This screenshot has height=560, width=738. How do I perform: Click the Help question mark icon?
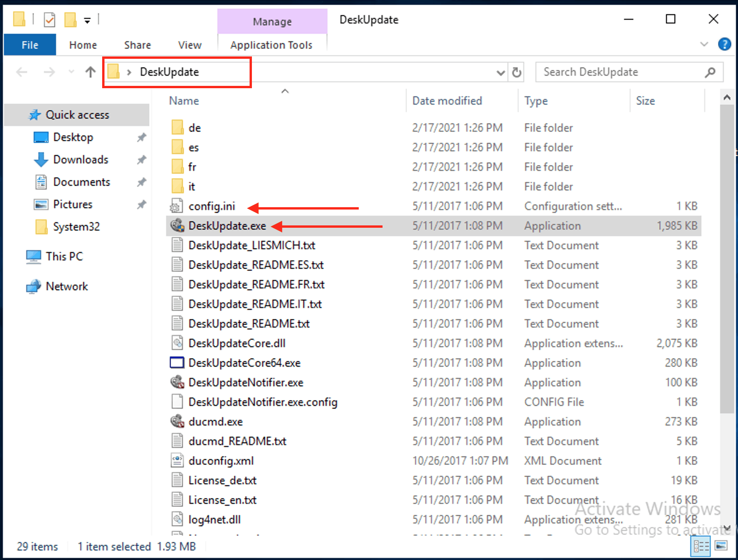pyautogui.click(x=724, y=44)
